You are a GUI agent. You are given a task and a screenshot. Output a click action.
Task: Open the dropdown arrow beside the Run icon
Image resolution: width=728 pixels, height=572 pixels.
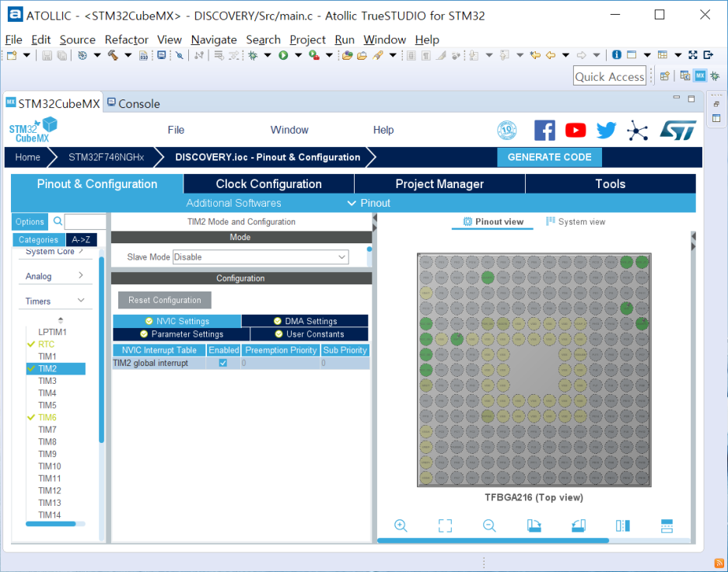pyautogui.click(x=299, y=55)
